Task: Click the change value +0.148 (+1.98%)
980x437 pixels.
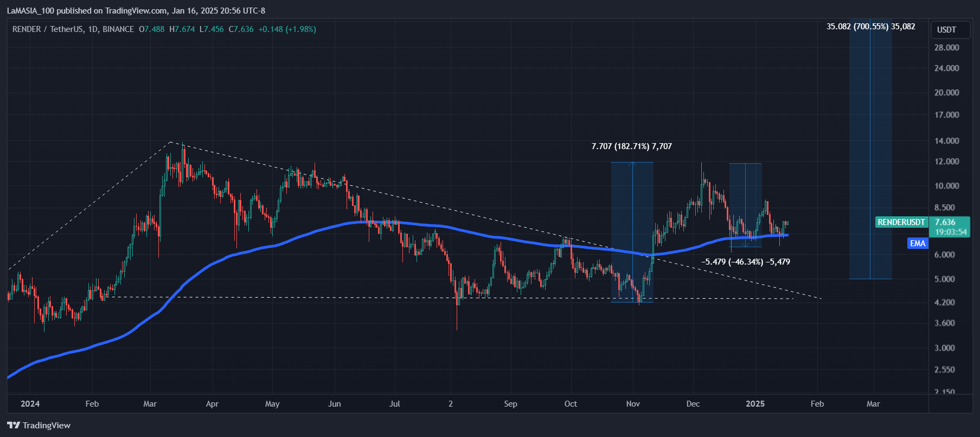Action: 287,29
